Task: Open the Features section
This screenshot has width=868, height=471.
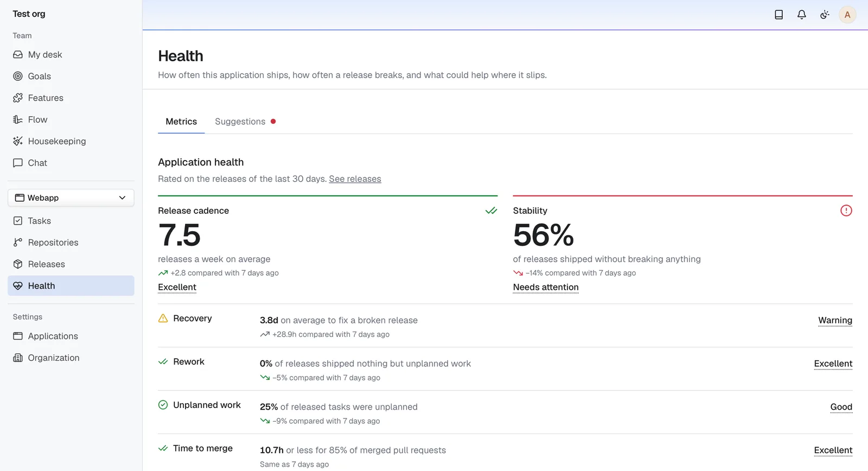Action: coord(71,98)
